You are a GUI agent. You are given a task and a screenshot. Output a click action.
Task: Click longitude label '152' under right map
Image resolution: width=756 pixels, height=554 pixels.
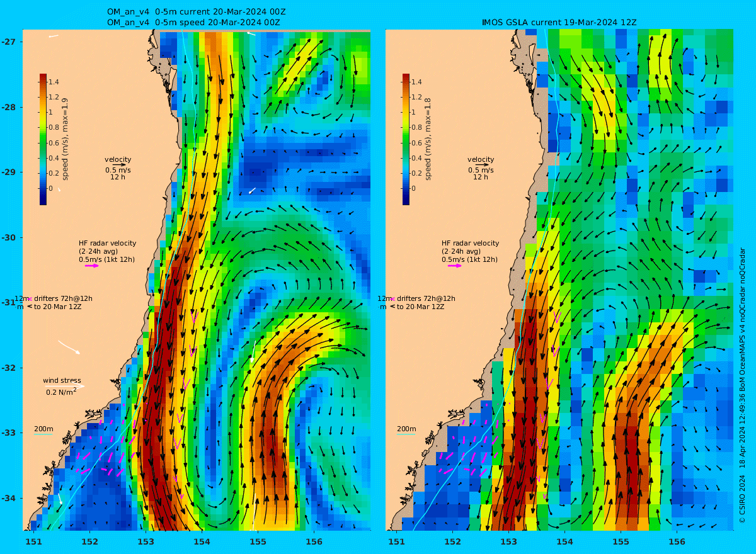coord(452,541)
